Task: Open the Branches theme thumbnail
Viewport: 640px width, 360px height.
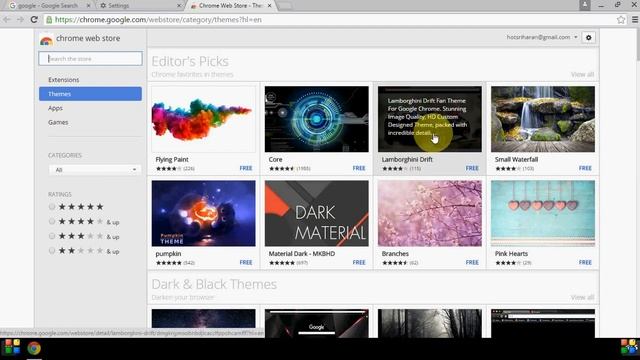Action: coord(429,213)
